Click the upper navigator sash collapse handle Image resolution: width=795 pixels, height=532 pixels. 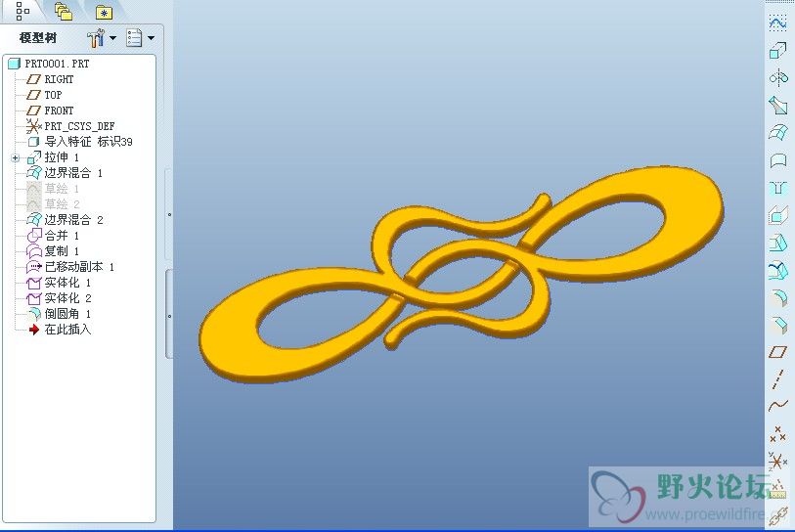(169, 215)
